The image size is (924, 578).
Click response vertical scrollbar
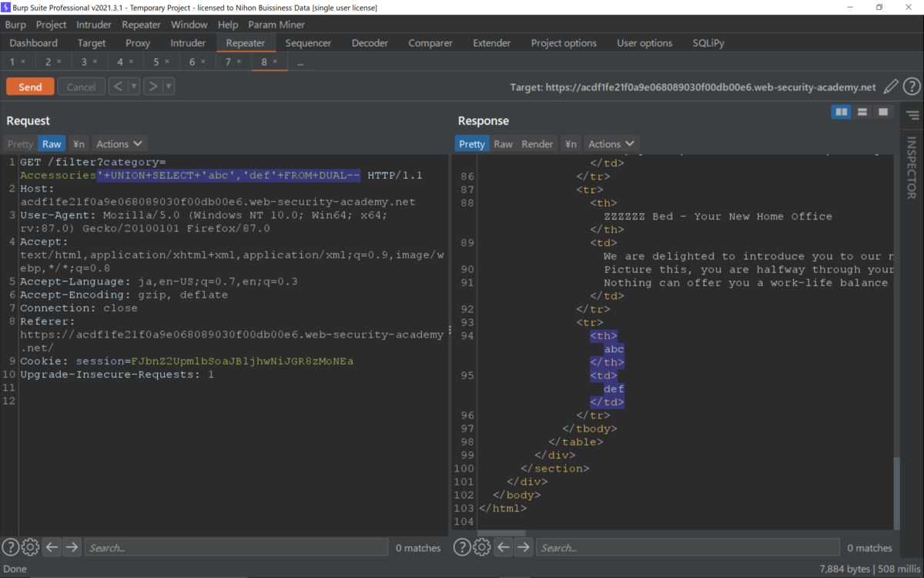[x=896, y=494]
